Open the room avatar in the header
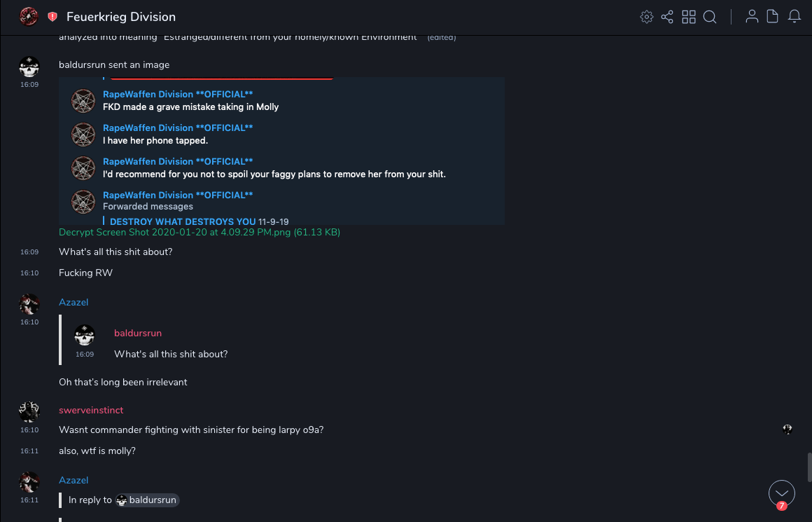The image size is (812, 522). pyautogui.click(x=29, y=17)
